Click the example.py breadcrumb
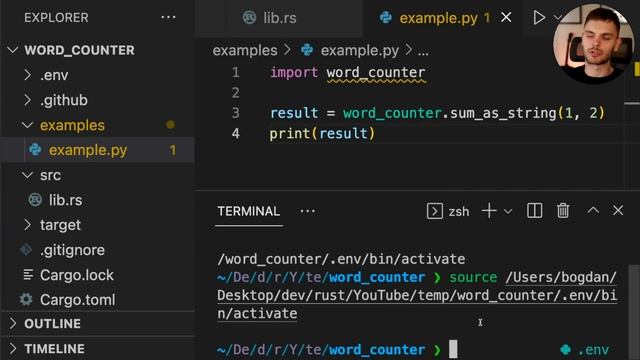The width and height of the screenshot is (640, 360). tap(360, 51)
